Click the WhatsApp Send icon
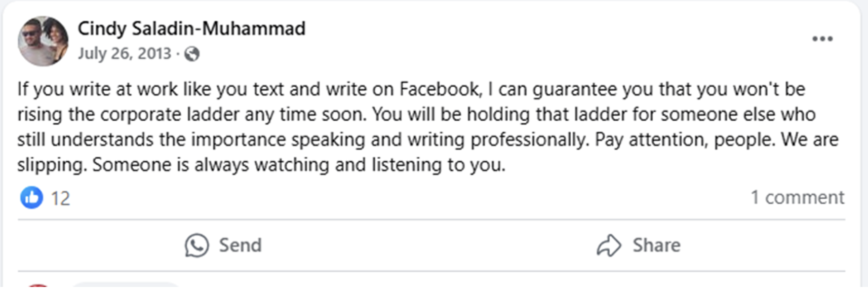Viewport: 868px width, 289px height. (196, 245)
